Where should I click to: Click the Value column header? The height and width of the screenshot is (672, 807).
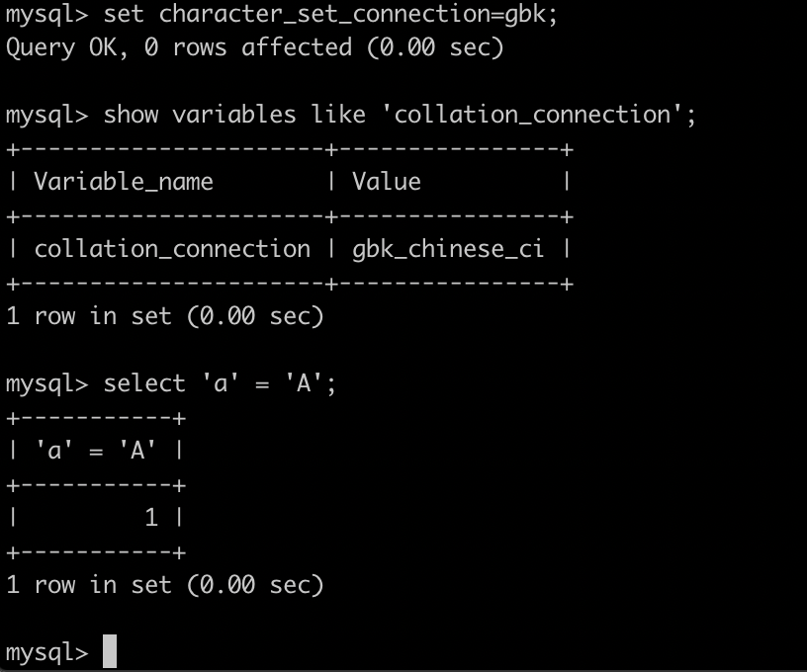coord(387,182)
